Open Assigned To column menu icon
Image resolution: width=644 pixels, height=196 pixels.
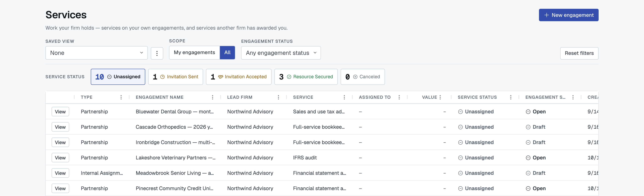(399, 97)
